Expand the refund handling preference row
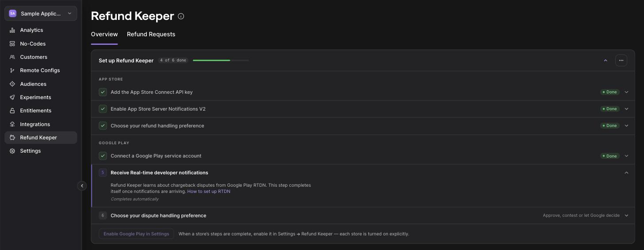This screenshot has width=644, height=250. click(626, 126)
